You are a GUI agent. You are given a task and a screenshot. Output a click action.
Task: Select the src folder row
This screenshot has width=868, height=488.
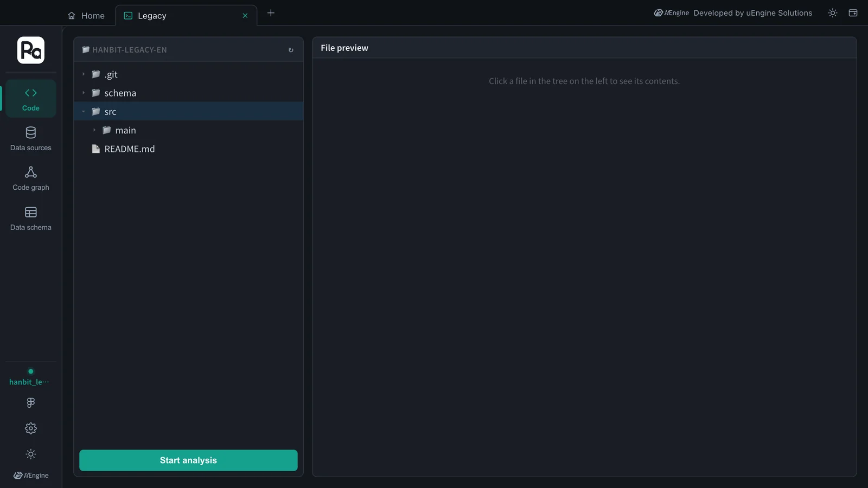click(x=188, y=112)
